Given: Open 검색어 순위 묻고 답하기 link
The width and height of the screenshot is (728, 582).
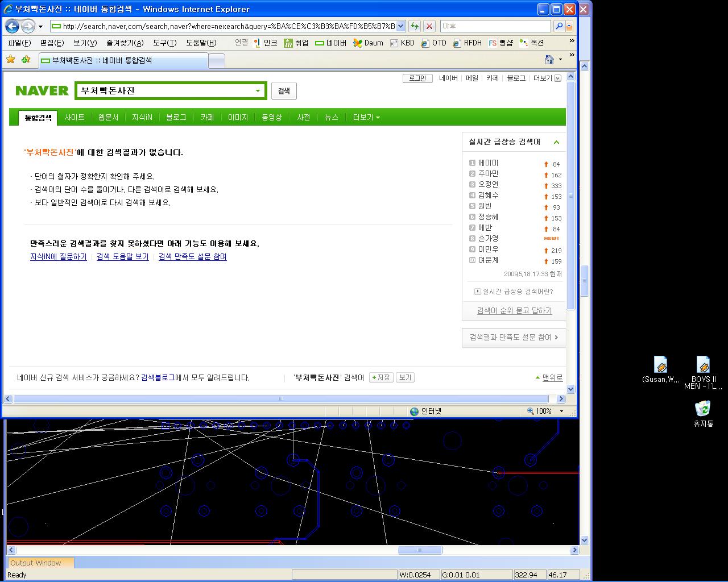Looking at the screenshot, I should coord(514,311).
